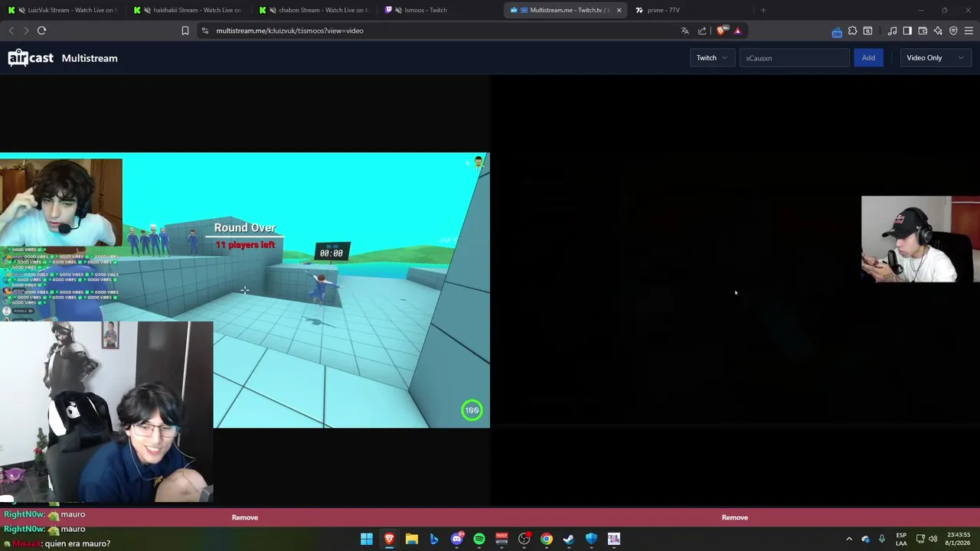
Task: Open Discord from the taskbar
Action: [456, 539]
